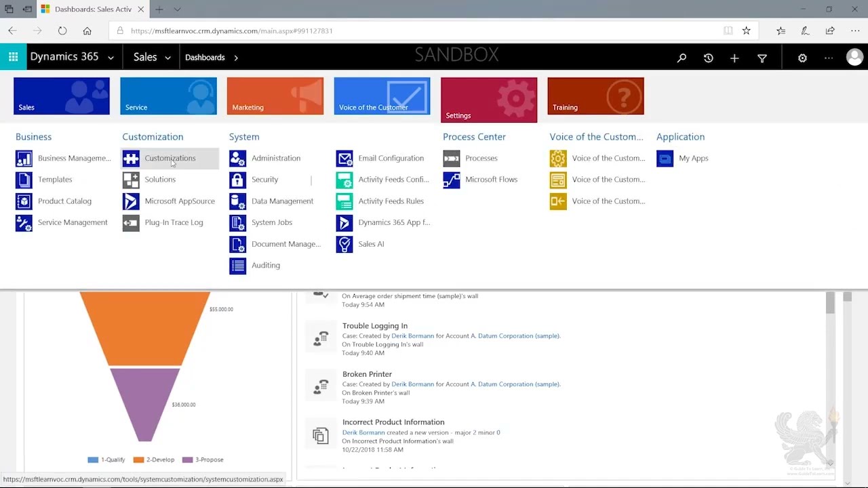
Task: Select the Settings tile
Action: (489, 100)
